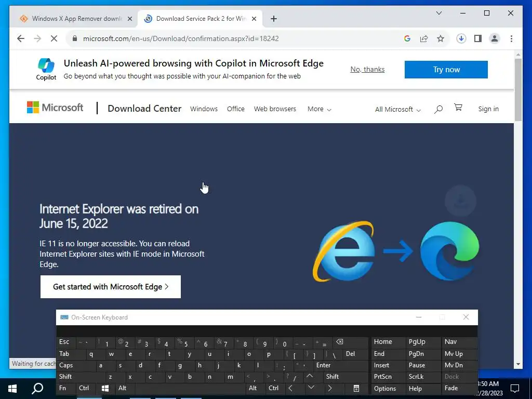Go back with the browser back arrow

pyautogui.click(x=21, y=38)
